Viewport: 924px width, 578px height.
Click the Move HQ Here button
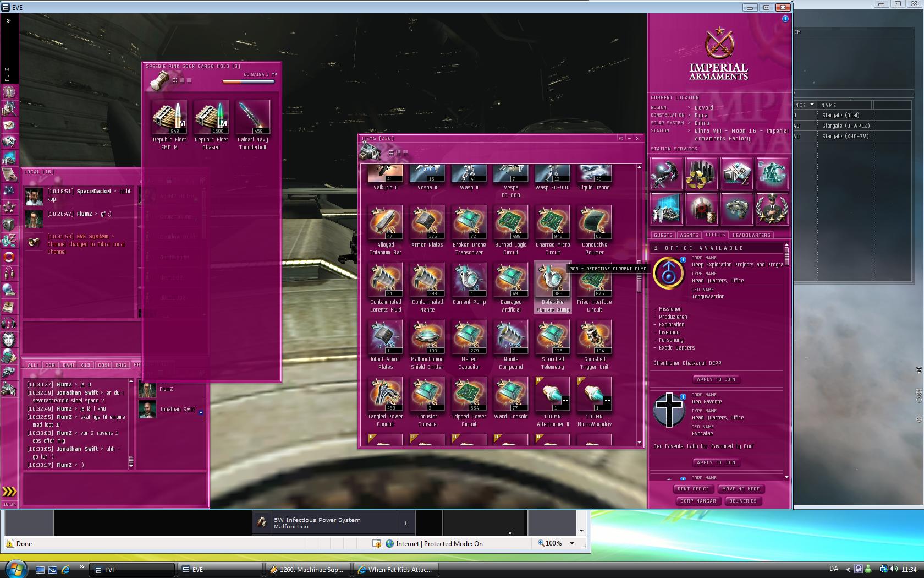click(x=741, y=489)
